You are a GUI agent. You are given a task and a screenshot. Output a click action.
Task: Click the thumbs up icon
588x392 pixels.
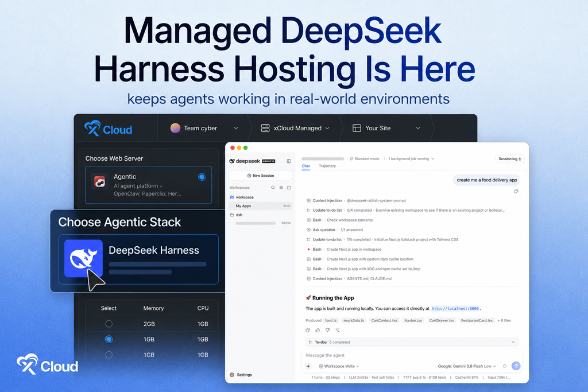(x=318, y=330)
